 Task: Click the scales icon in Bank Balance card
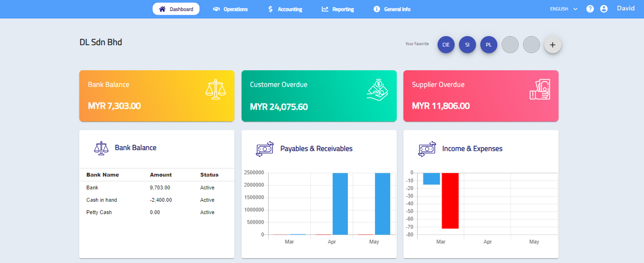(215, 89)
